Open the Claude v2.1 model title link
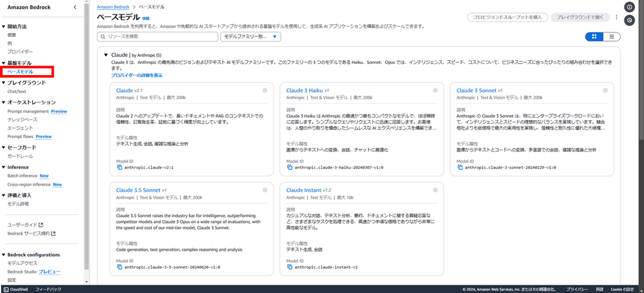The image size is (644, 293). coord(125,91)
